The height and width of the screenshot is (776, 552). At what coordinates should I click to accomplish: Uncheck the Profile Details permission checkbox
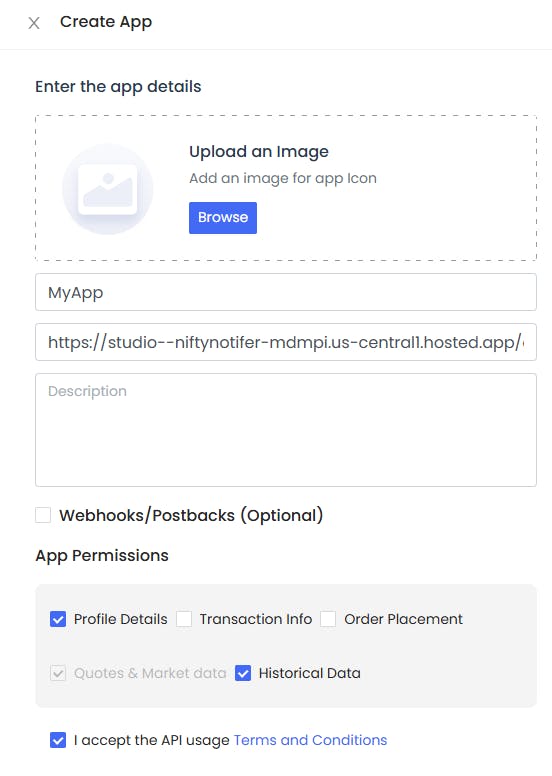point(58,619)
